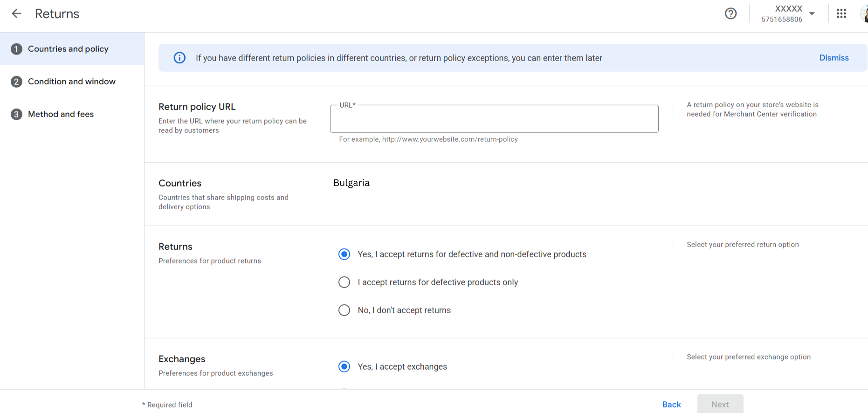Select step 1 number badge
The height and width of the screenshot is (413, 868).
click(x=16, y=49)
